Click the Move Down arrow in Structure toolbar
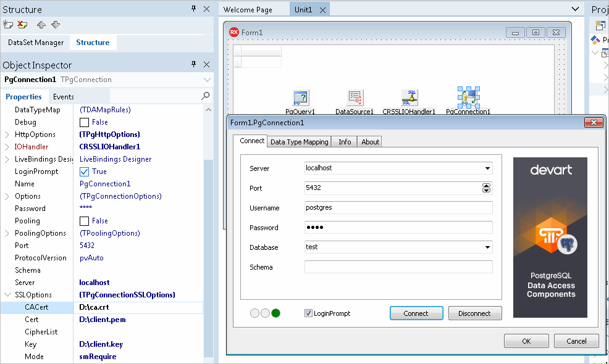 (56, 25)
